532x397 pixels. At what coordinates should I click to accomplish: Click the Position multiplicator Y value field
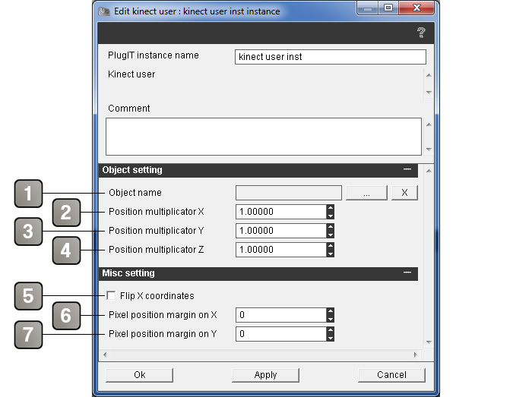click(x=281, y=231)
